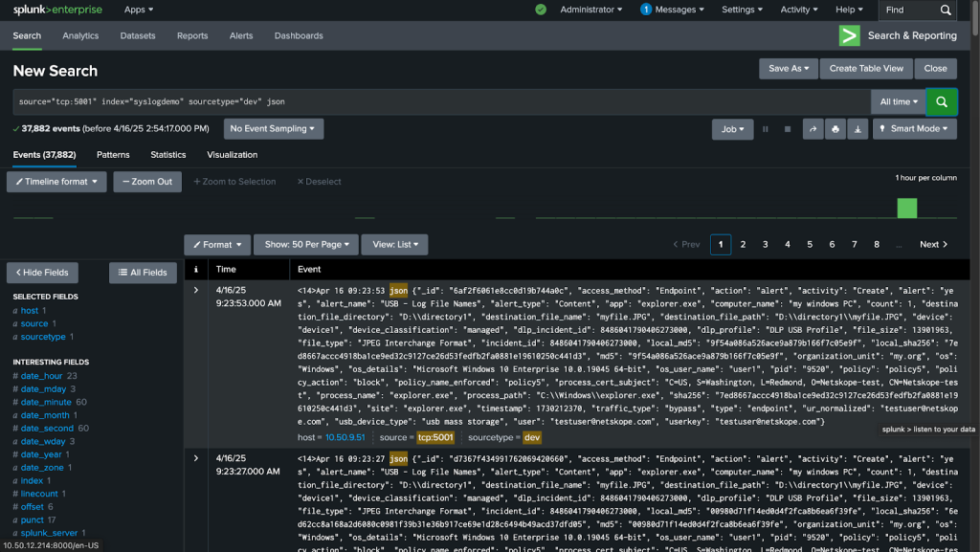Click the Create Table View button
Screen dimensions: 980x552
coord(865,69)
